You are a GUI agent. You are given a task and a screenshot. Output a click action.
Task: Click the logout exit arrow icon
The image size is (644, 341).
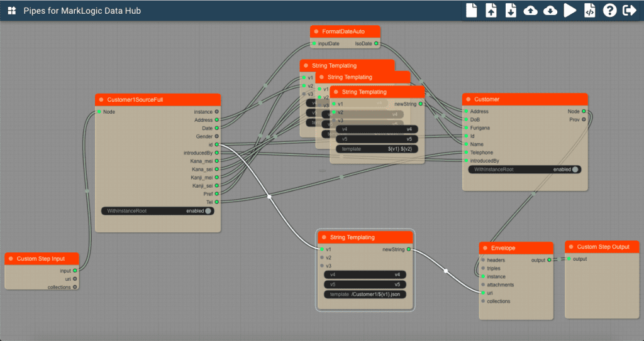[x=628, y=11]
